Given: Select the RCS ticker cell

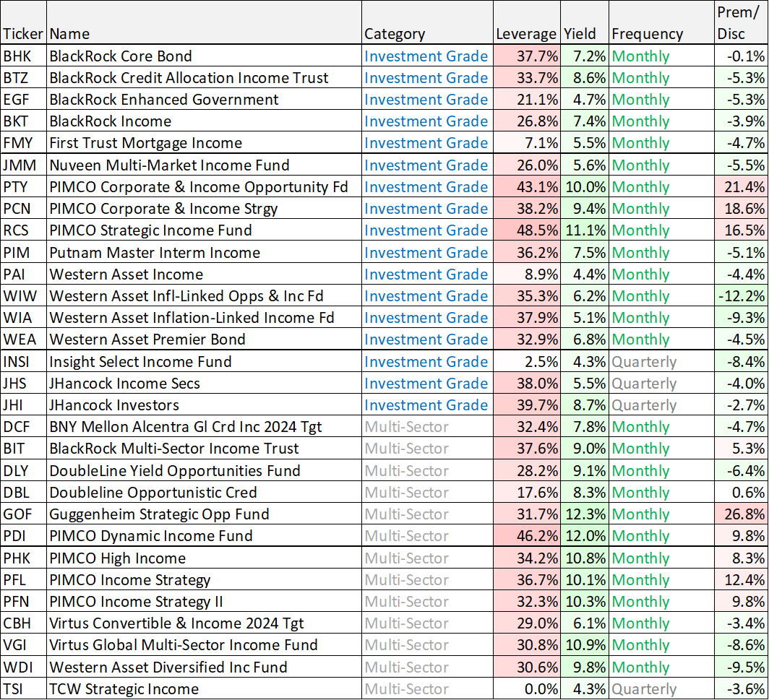Looking at the screenshot, I should [23, 230].
